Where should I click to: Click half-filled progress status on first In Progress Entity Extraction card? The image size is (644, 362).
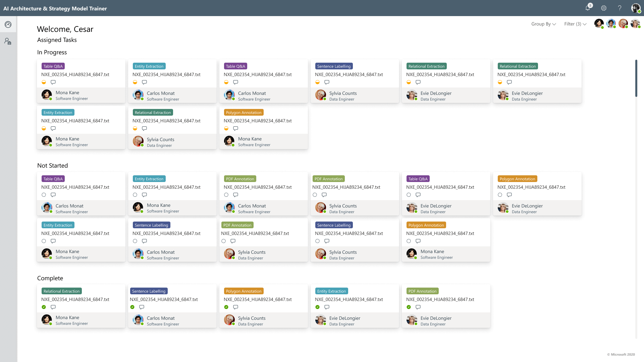pyautogui.click(x=135, y=82)
